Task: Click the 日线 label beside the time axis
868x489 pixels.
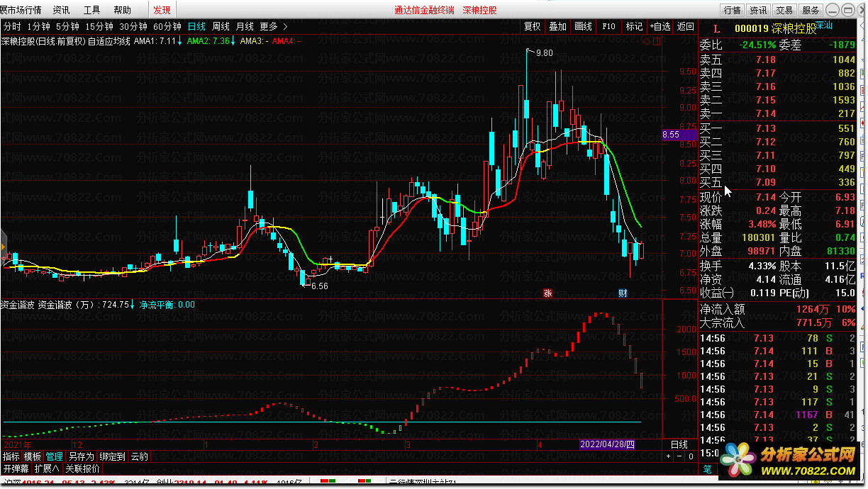Action: (x=679, y=444)
